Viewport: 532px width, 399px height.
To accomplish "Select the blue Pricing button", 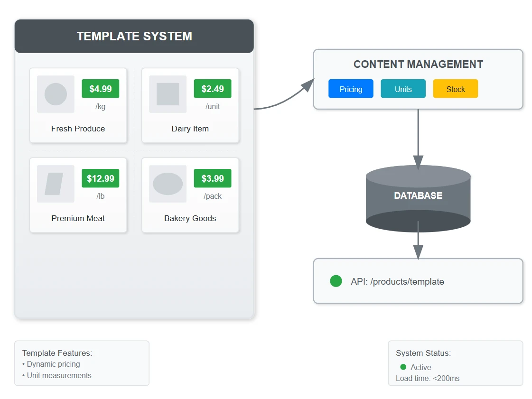I will (351, 89).
